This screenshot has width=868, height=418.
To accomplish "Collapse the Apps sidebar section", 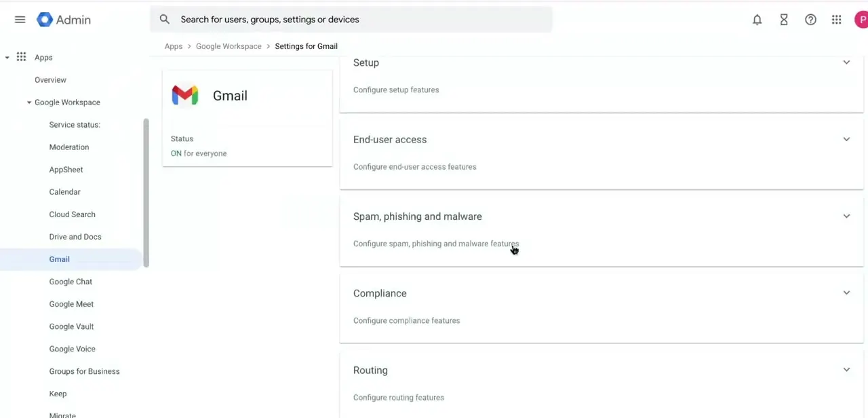I will (x=7, y=58).
